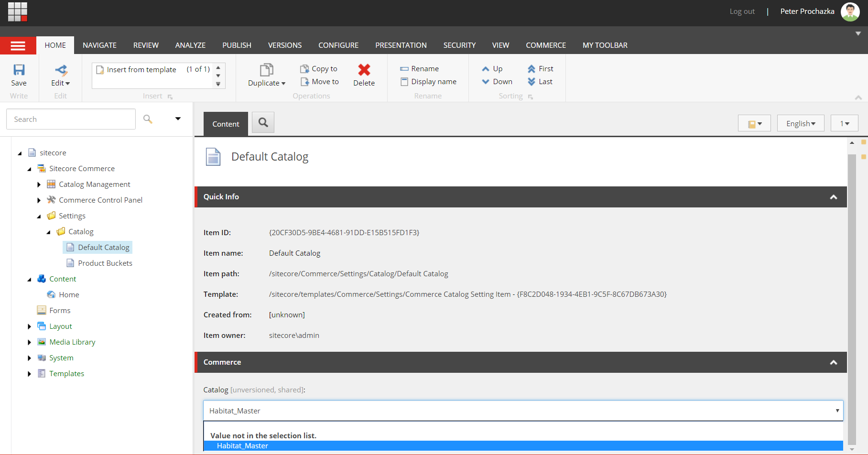Click the tree search magnifier icon

click(148, 119)
